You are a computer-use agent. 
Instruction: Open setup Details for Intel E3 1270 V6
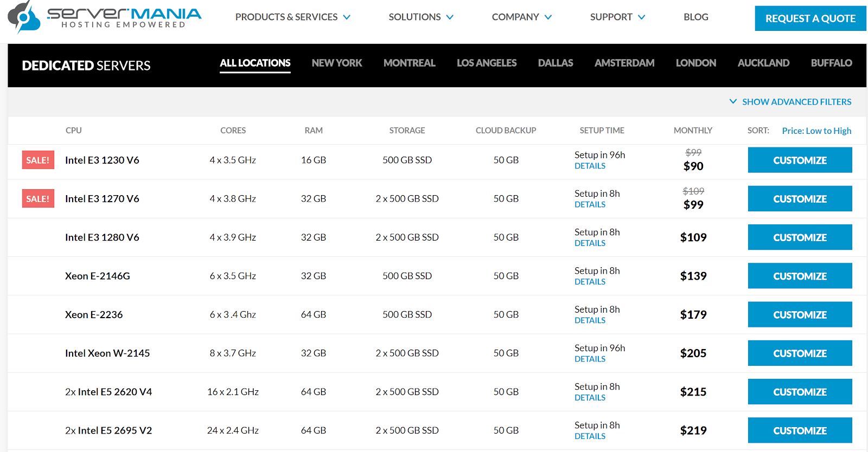[x=590, y=204]
